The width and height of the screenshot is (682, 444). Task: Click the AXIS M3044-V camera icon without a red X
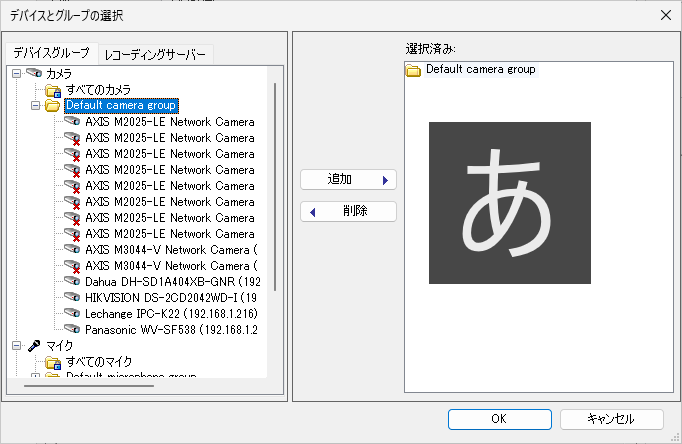pos(72,249)
